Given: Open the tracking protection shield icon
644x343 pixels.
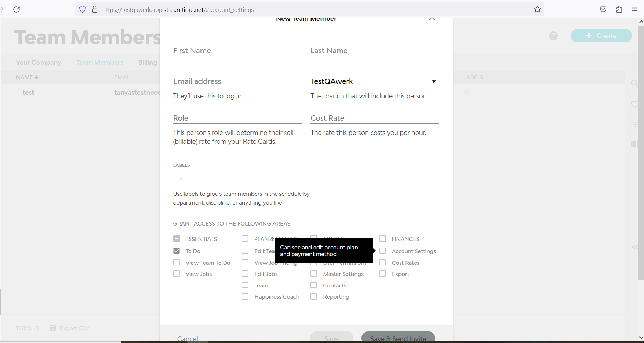Looking at the screenshot, I should pyautogui.click(x=82, y=9).
